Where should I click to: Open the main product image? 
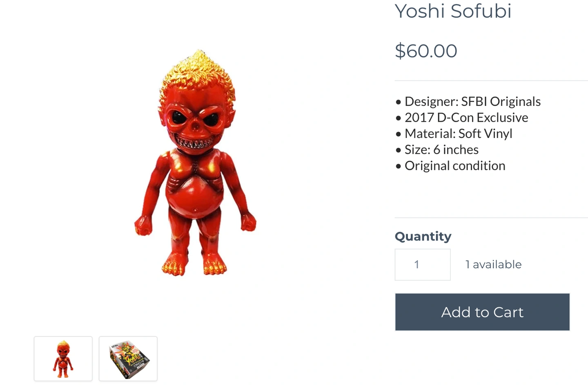(196, 163)
